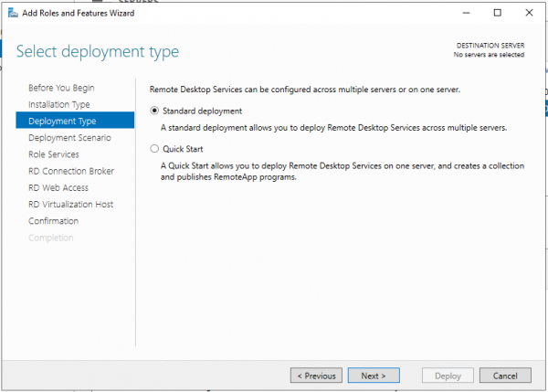Click the disabled Deploy button
Screen dimensions: 548x392
point(448,376)
